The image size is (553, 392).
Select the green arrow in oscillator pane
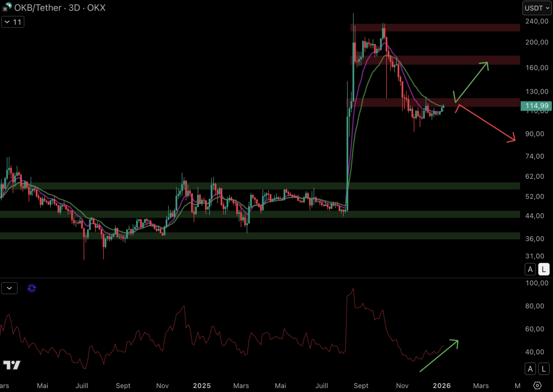coord(439,356)
